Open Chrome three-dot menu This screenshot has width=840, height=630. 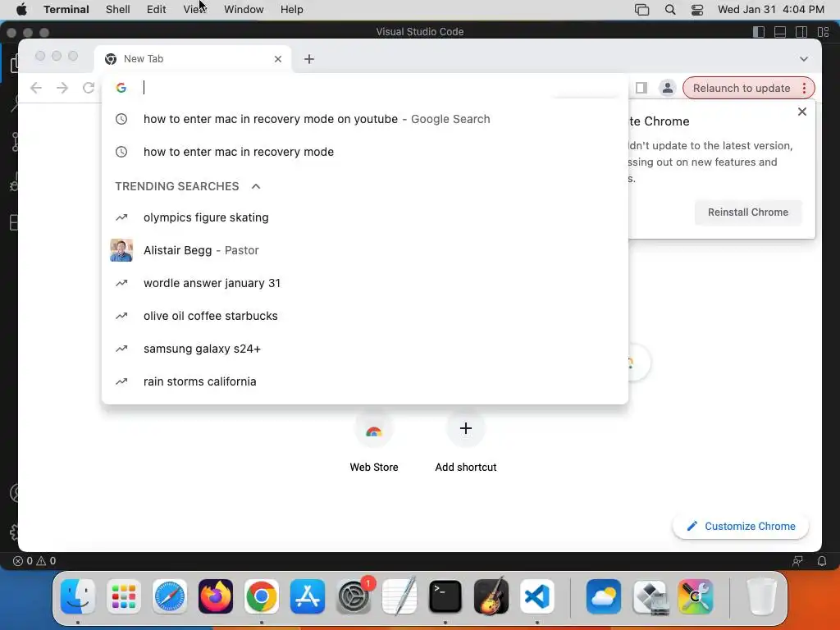click(x=804, y=88)
